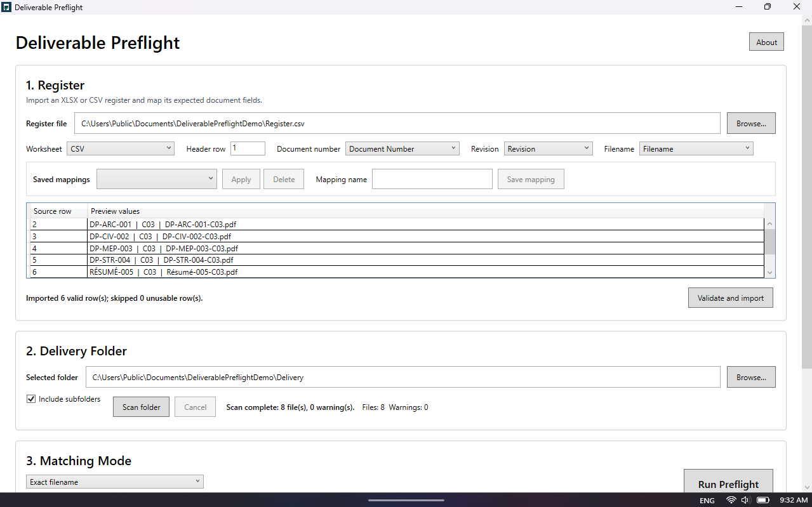Click the Validate and import button

click(731, 298)
